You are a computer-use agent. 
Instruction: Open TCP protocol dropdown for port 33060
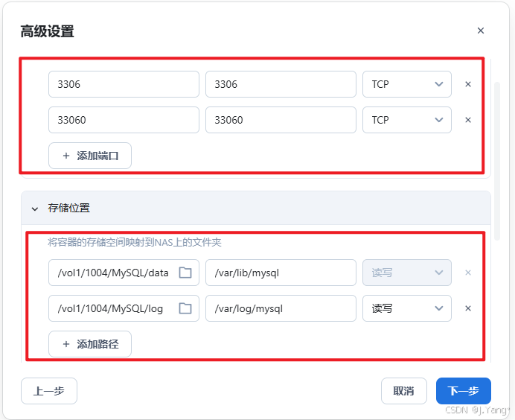(407, 120)
